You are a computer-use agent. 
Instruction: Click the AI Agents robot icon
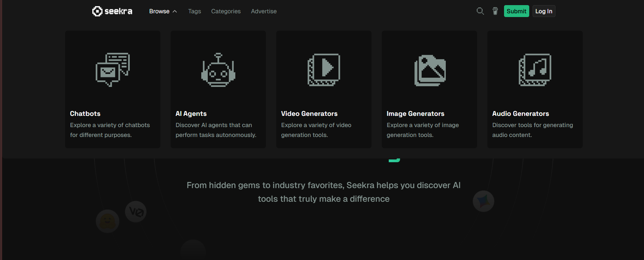point(218,70)
